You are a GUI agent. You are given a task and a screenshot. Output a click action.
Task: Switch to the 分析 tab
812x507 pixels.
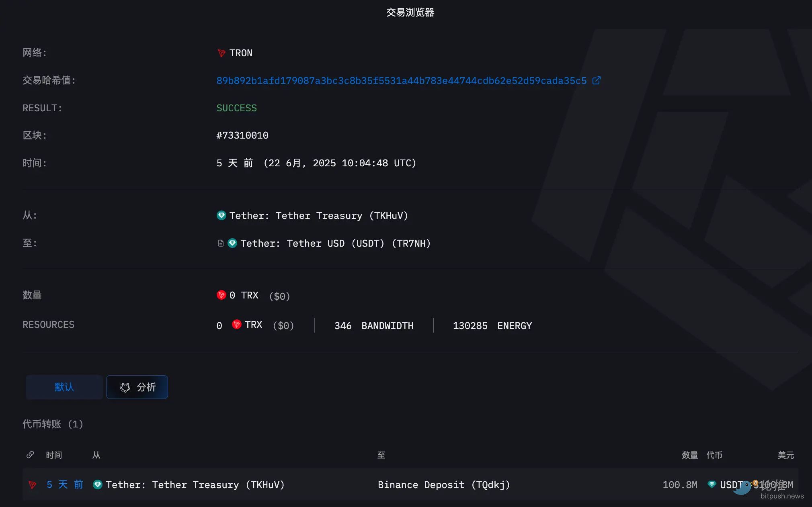coord(137,387)
